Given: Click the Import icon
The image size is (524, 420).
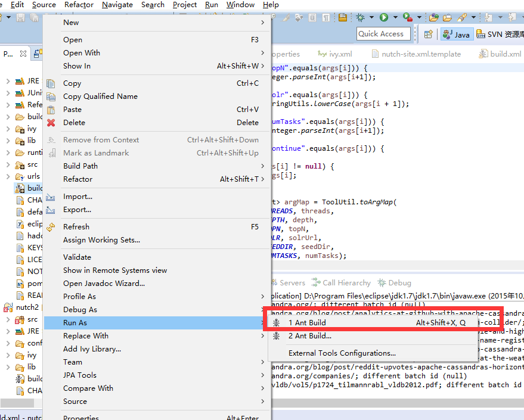Looking at the screenshot, I should tap(51, 197).
